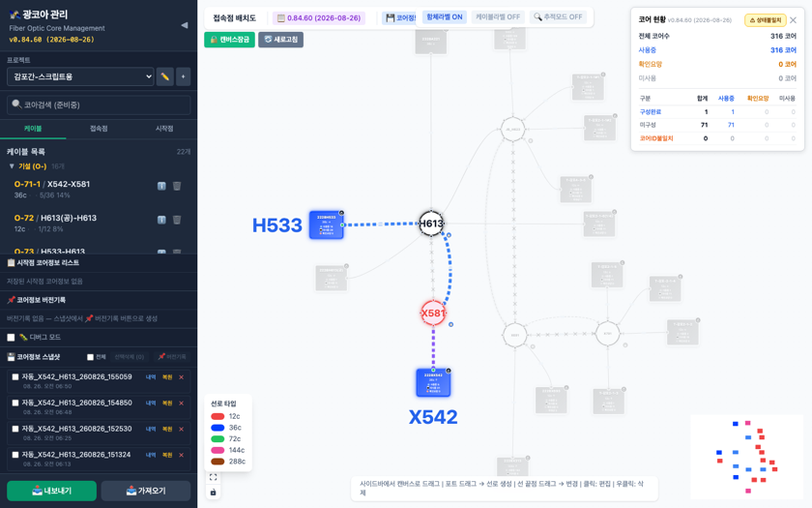Image resolution: width=812 pixels, height=508 pixels.
Task: Click the 가져오기 import button
Action: coord(146,491)
